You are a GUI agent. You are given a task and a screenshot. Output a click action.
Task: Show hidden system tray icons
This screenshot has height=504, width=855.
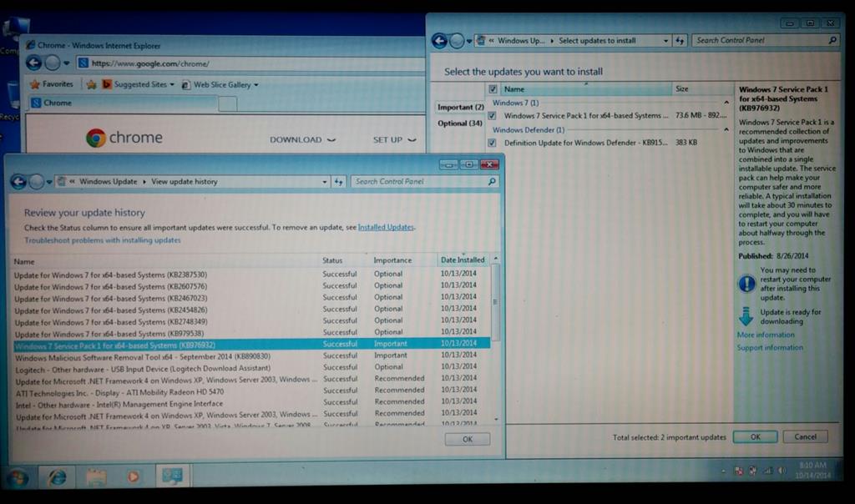724,471
